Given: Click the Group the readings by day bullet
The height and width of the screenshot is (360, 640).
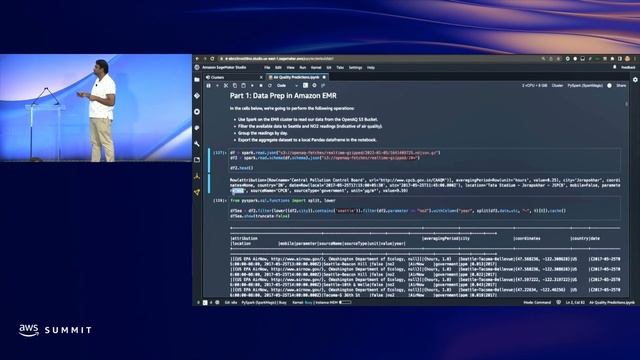Looking at the screenshot, I should (263, 133).
